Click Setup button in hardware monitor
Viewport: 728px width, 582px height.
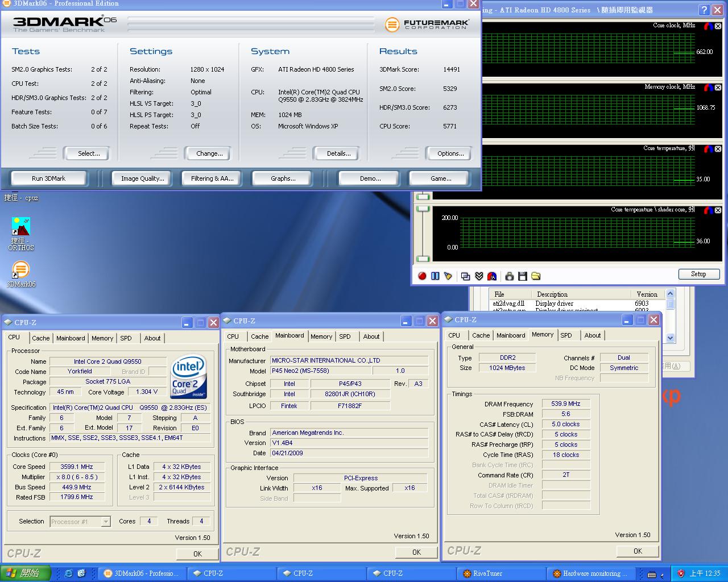pos(698,274)
